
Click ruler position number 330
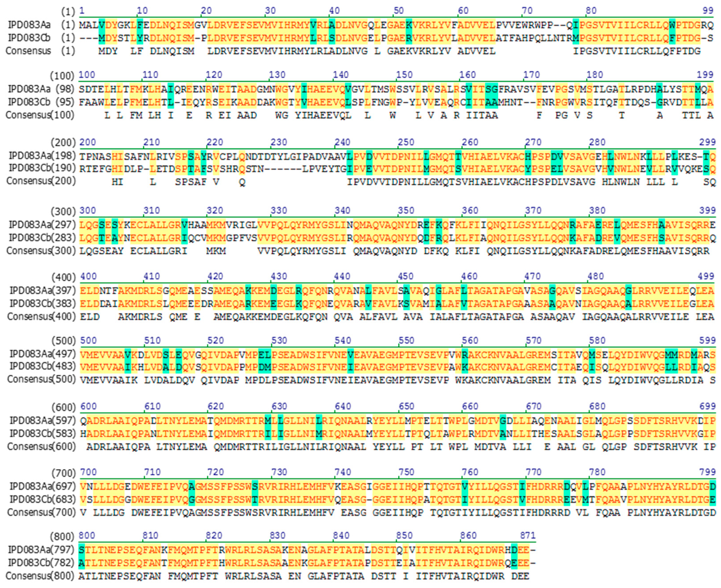279,210
